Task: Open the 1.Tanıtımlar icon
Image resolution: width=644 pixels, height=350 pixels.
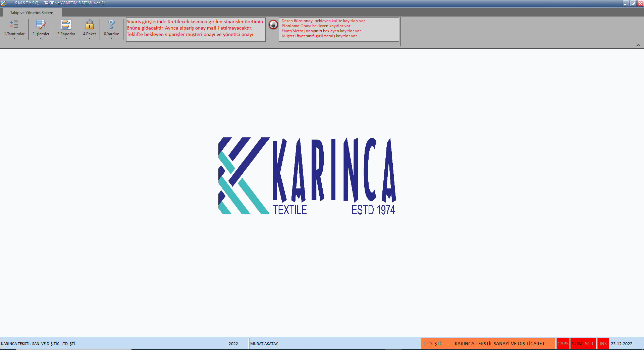Action: click(14, 25)
